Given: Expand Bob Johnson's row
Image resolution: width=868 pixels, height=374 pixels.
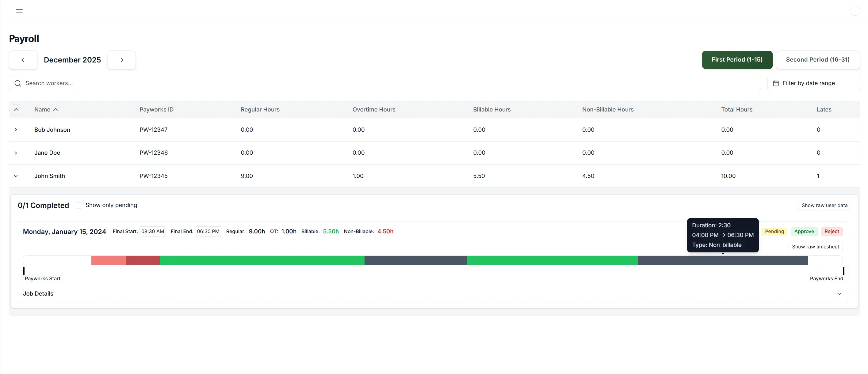Looking at the screenshot, I should 16,130.
